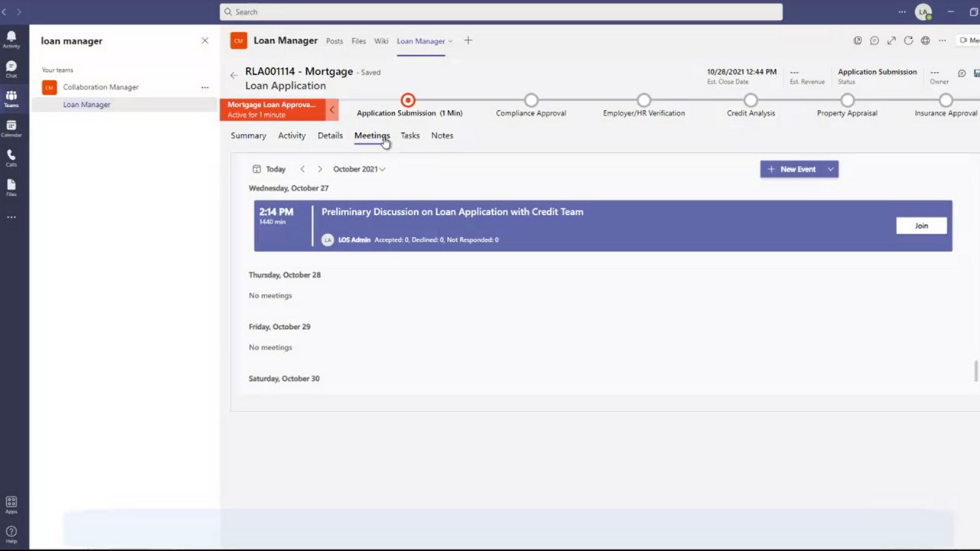Open Help in the Teams sidebar
This screenshot has height=551, width=980.
coord(11,534)
